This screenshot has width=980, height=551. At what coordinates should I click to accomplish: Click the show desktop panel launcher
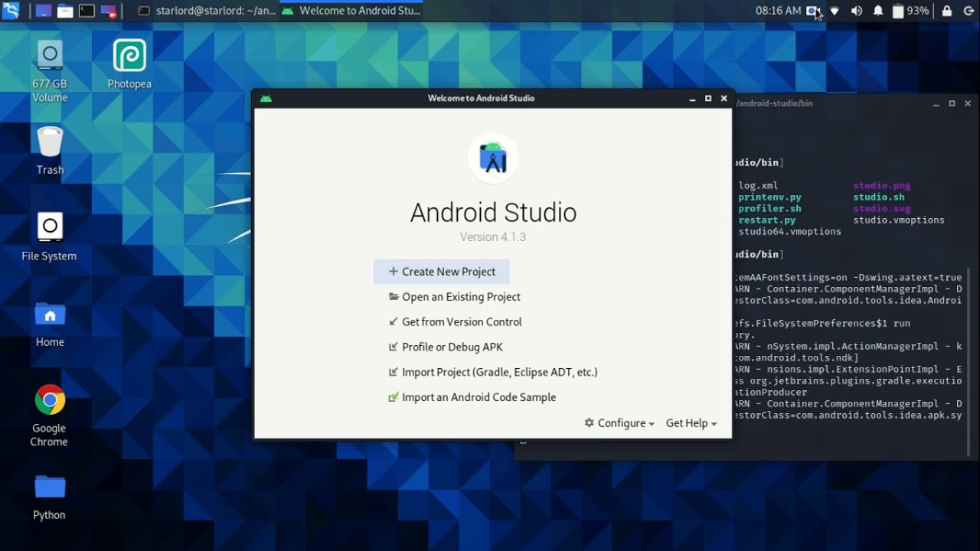coord(44,11)
